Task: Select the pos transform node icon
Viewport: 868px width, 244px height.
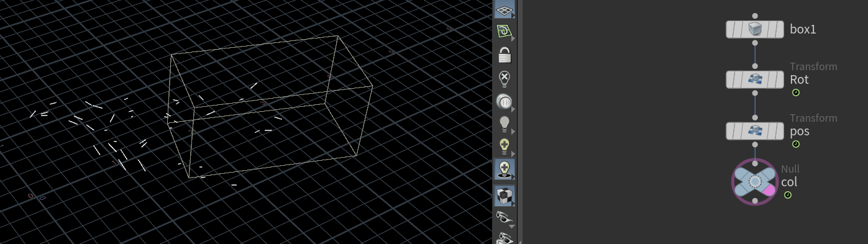Action: pyautogui.click(x=754, y=131)
